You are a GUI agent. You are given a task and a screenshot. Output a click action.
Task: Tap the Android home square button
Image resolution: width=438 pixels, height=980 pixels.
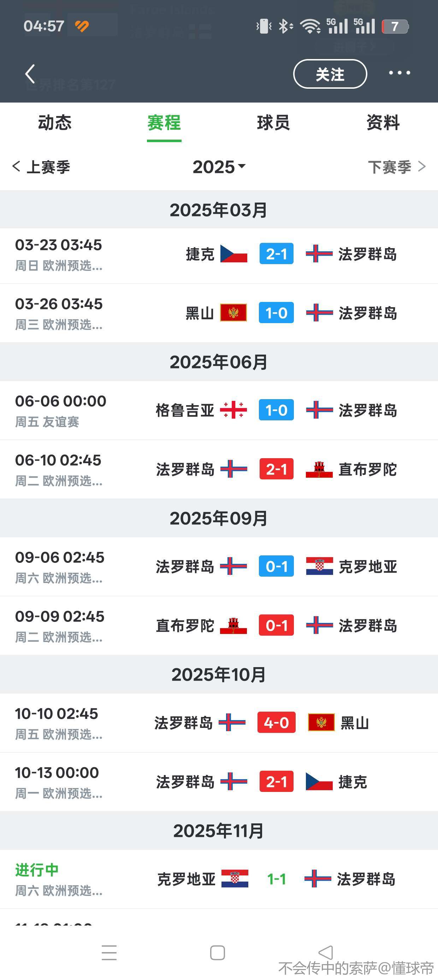[x=218, y=953]
